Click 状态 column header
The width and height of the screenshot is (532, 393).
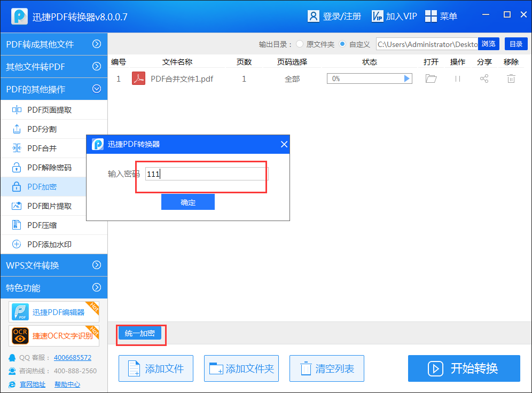(x=370, y=62)
